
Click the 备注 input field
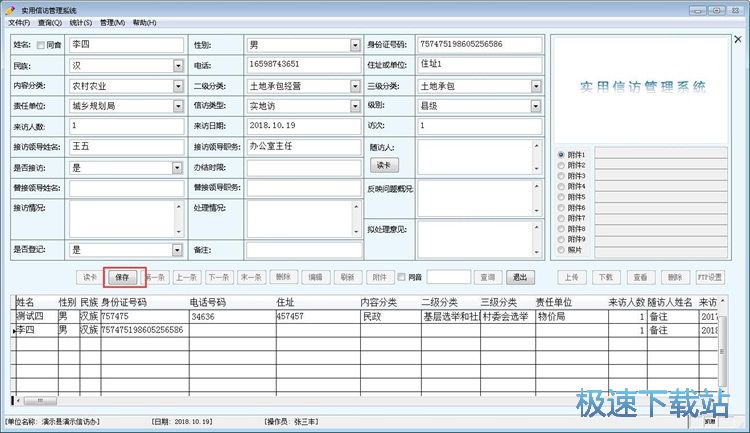point(304,250)
